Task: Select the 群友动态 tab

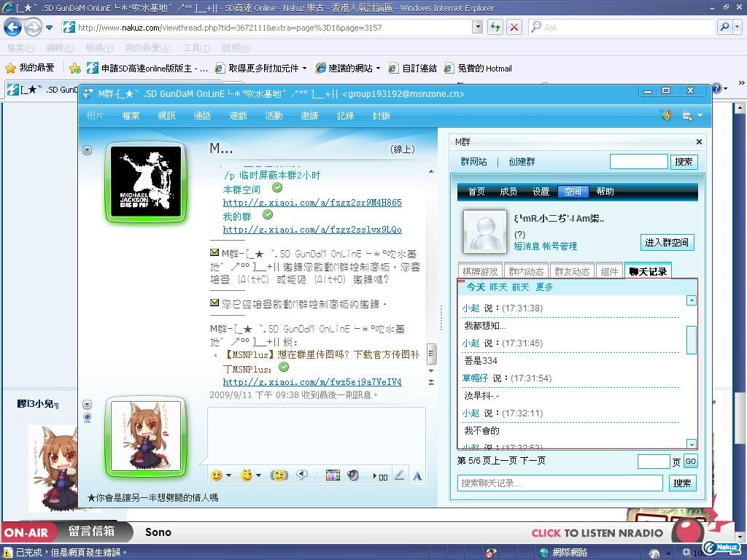Action: [572, 271]
